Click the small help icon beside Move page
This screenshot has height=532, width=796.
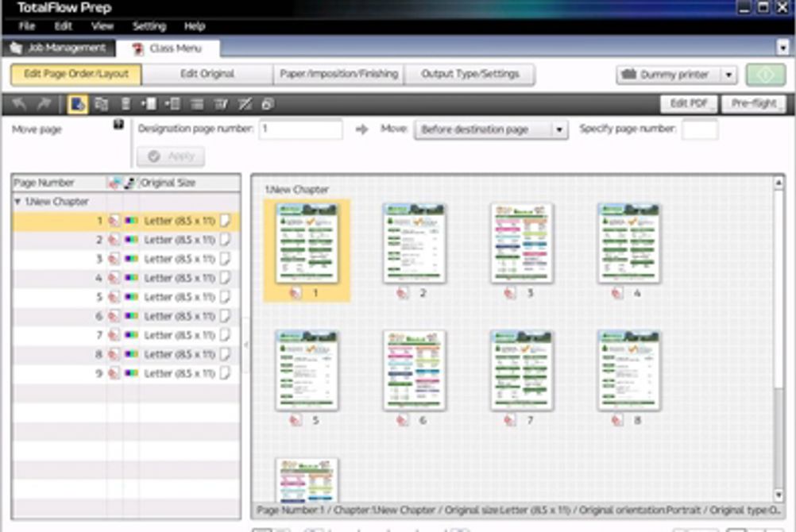(x=118, y=125)
